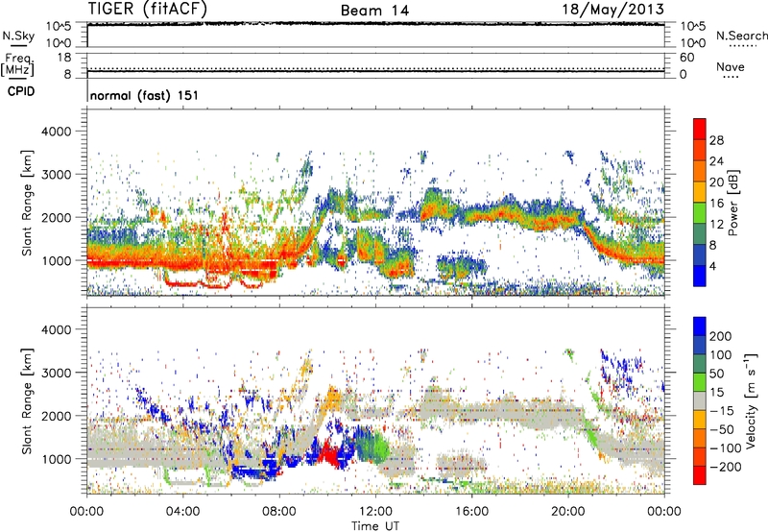Click the N.Sky legend label
The image size is (768, 532).
[18, 36]
